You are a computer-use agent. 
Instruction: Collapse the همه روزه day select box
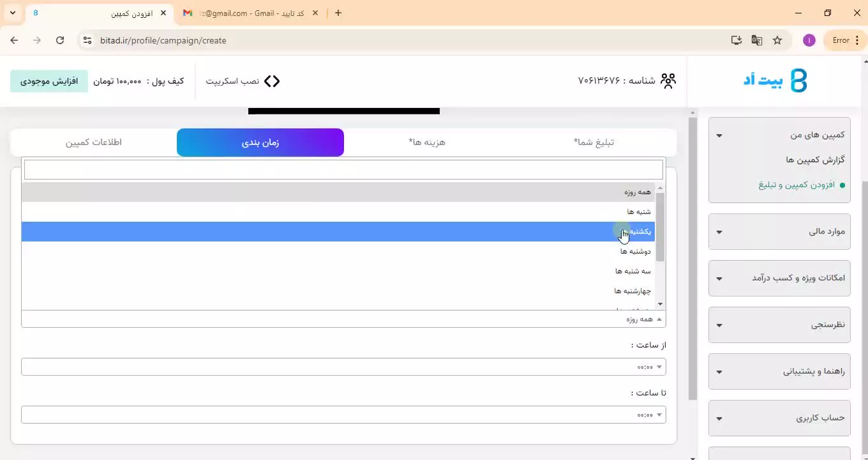pyautogui.click(x=343, y=319)
